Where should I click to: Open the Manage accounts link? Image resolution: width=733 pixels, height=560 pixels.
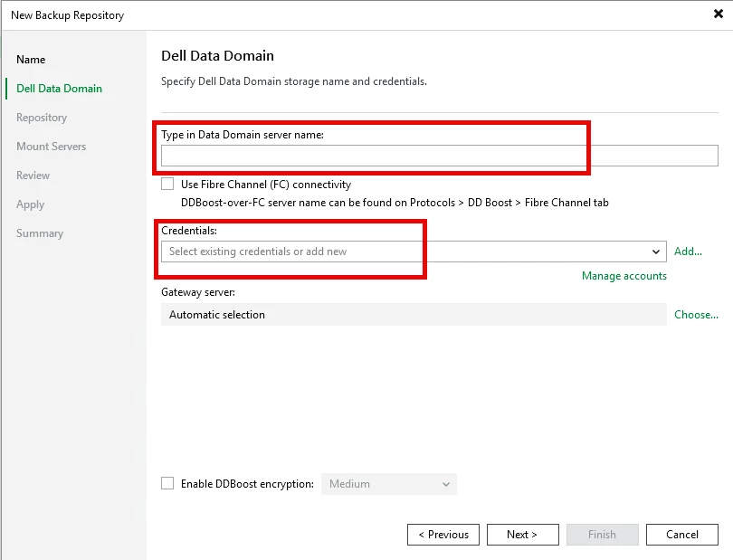624,276
